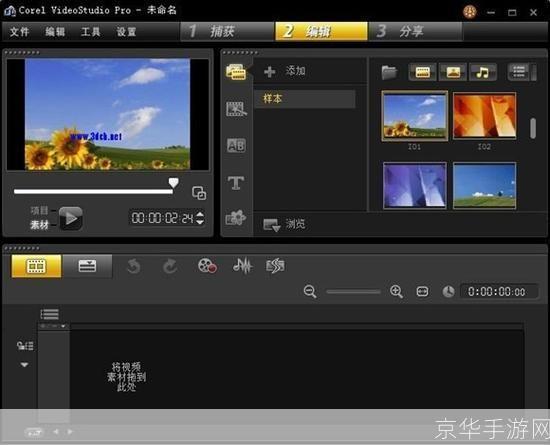Launch the Auto Music icon
Image resolution: width=550 pixels, height=445 pixels.
[x=276, y=266]
